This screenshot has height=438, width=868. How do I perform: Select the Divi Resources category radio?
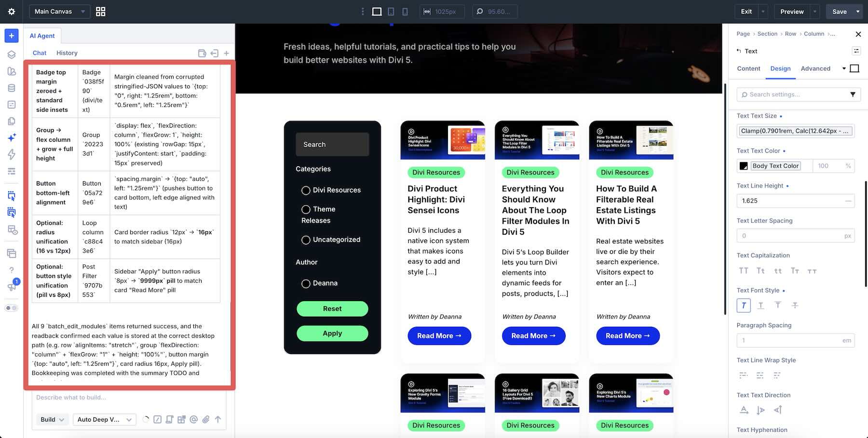tap(306, 190)
